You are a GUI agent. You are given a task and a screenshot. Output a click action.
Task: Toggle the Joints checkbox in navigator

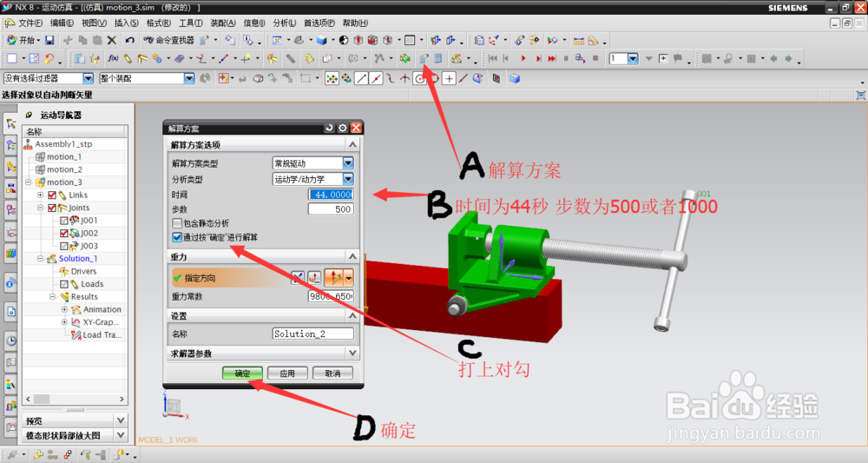52,208
